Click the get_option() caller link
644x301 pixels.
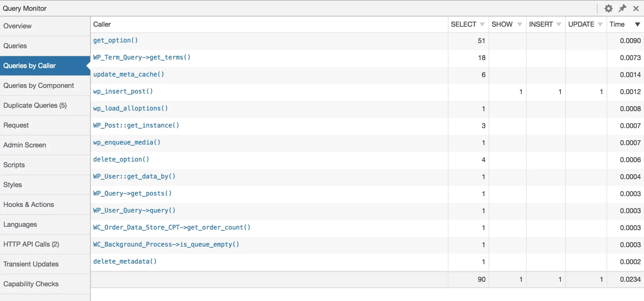pyautogui.click(x=115, y=41)
